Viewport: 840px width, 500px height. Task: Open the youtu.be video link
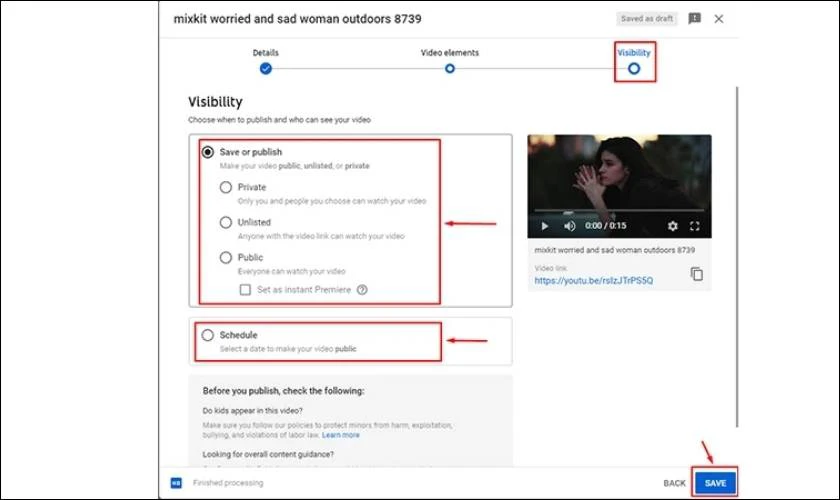(x=594, y=281)
